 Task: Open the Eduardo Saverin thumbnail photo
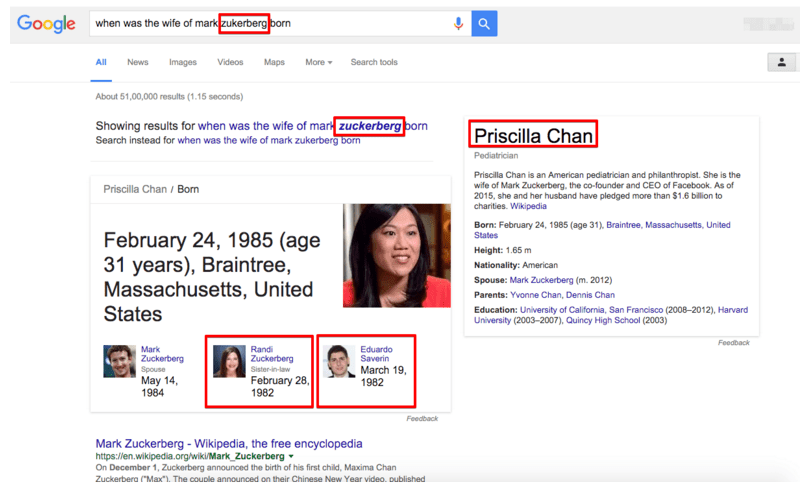(x=339, y=361)
